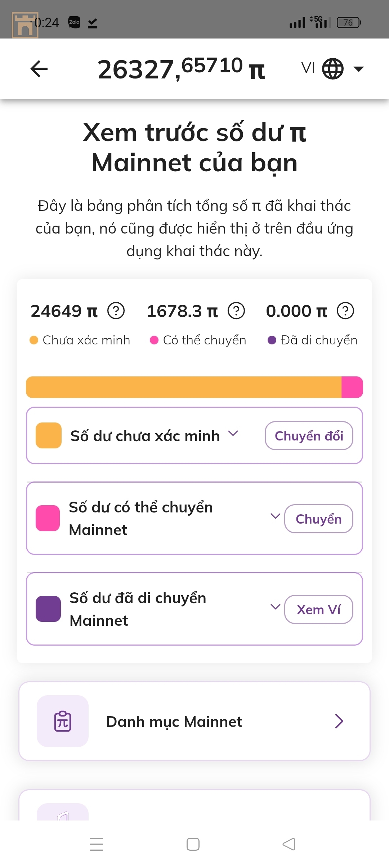Open help icon beside 1678.3 π
The image size is (389, 868).
pyautogui.click(x=236, y=311)
